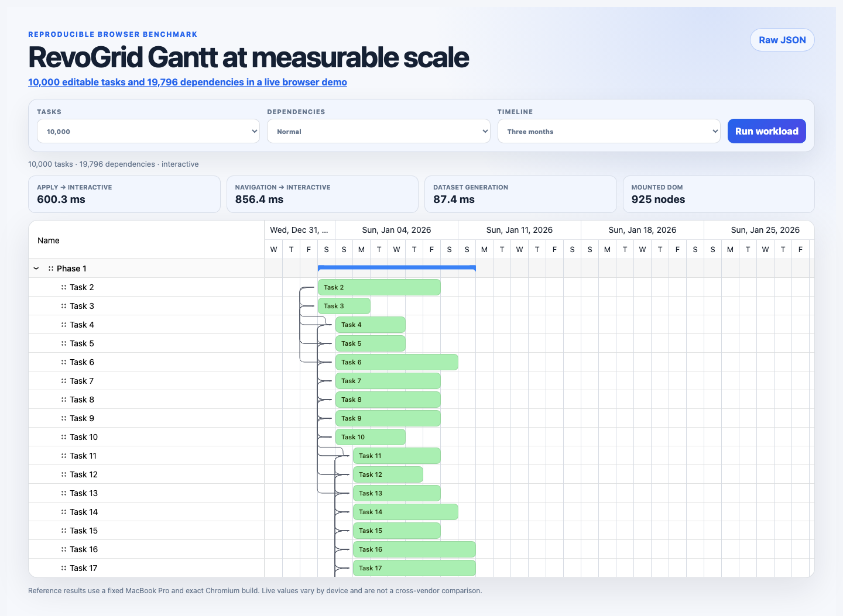Click the Task 17 name cell
Screen dimensions: 843x616
146,568
